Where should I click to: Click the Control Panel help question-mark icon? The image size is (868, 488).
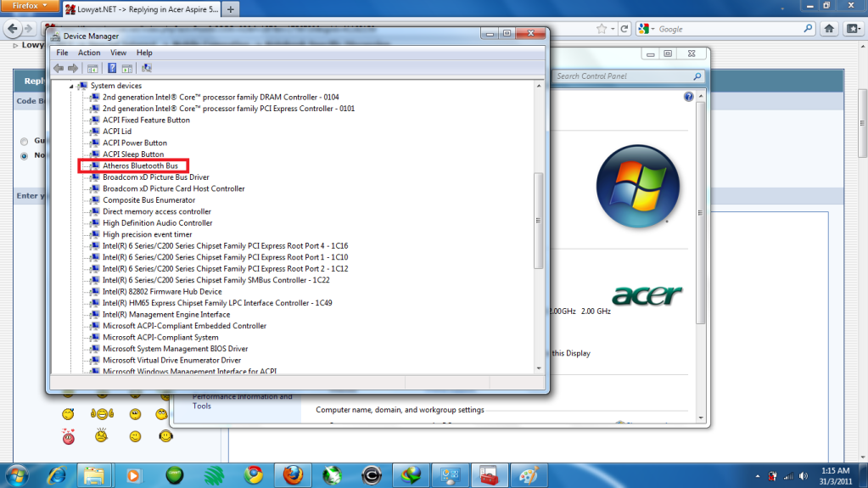click(x=689, y=98)
